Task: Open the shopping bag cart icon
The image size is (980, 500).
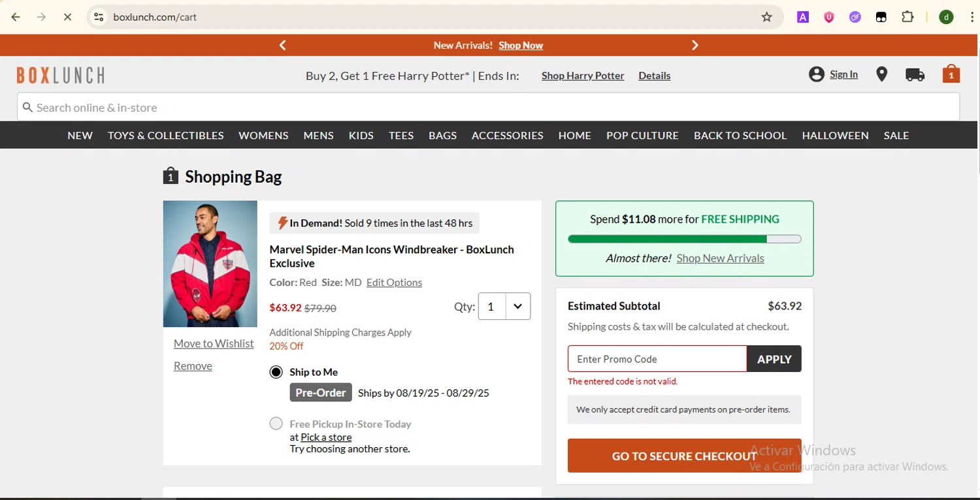Action: coord(951,74)
